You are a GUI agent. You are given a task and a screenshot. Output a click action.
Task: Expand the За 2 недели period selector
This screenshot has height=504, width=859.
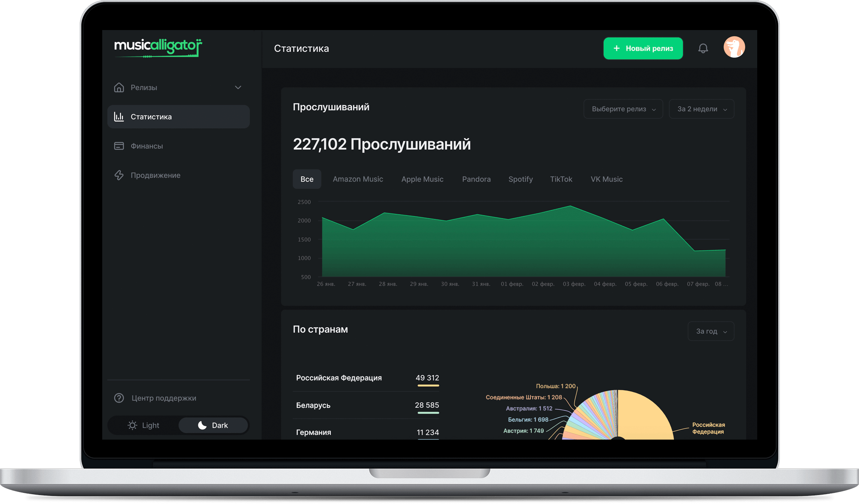click(x=701, y=109)
